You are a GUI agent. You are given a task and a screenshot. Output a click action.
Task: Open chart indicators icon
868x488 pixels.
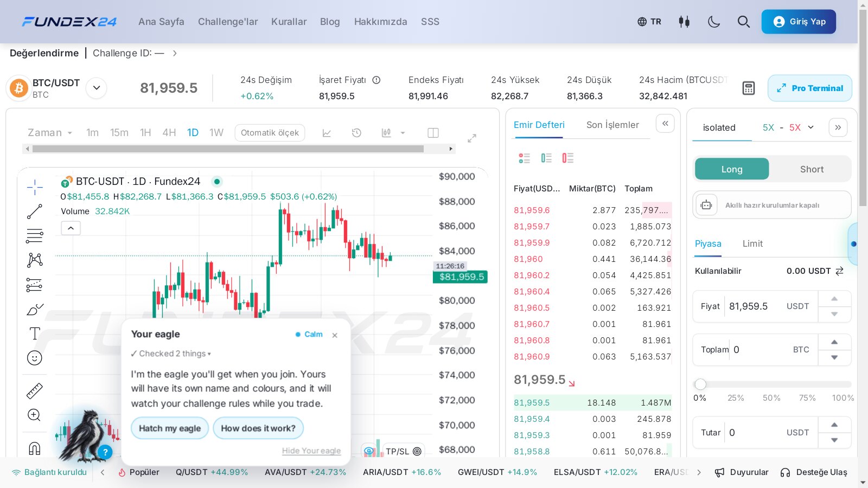(327, 133)
